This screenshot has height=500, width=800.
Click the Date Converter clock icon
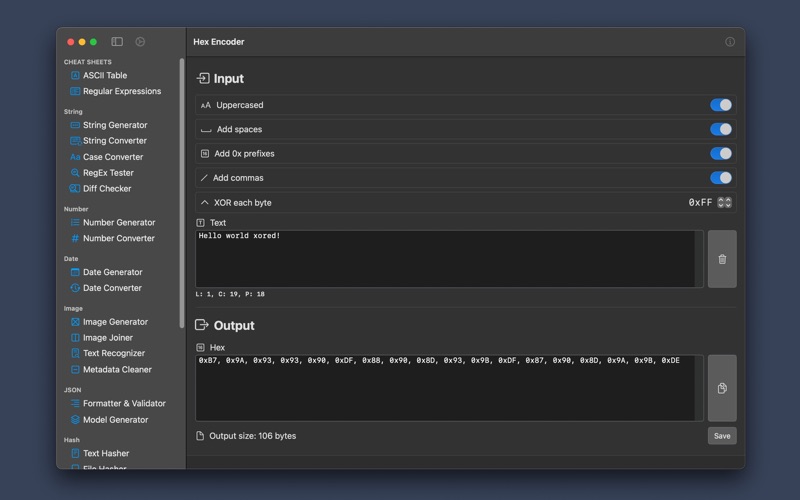coord(75,288)
